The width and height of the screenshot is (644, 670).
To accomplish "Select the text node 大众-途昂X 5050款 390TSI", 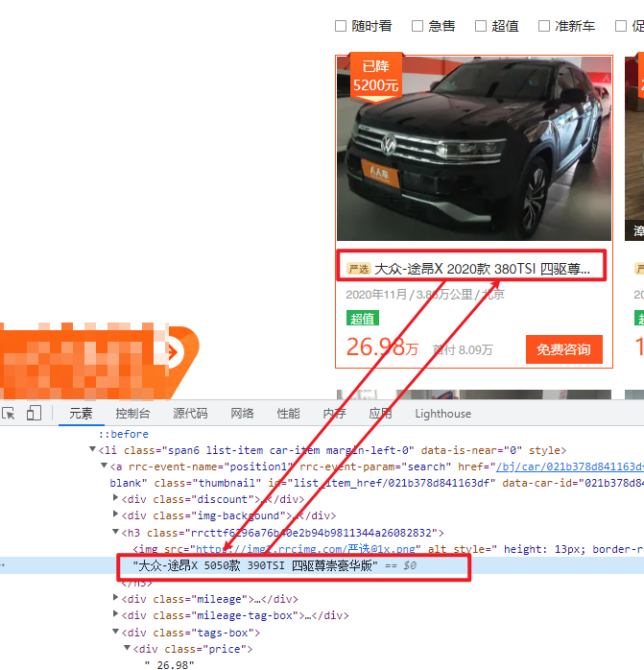I will (255, 565).
